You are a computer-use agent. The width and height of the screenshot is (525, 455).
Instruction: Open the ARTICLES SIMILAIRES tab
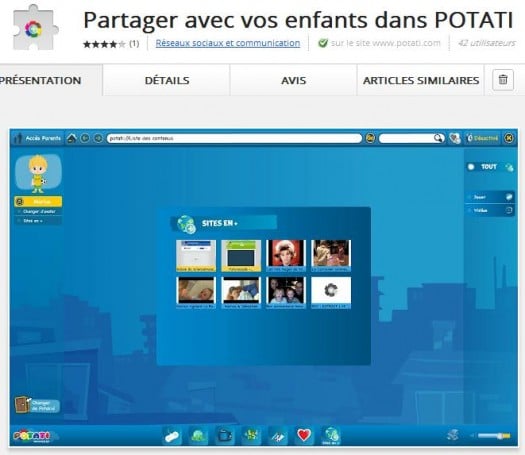421,80
